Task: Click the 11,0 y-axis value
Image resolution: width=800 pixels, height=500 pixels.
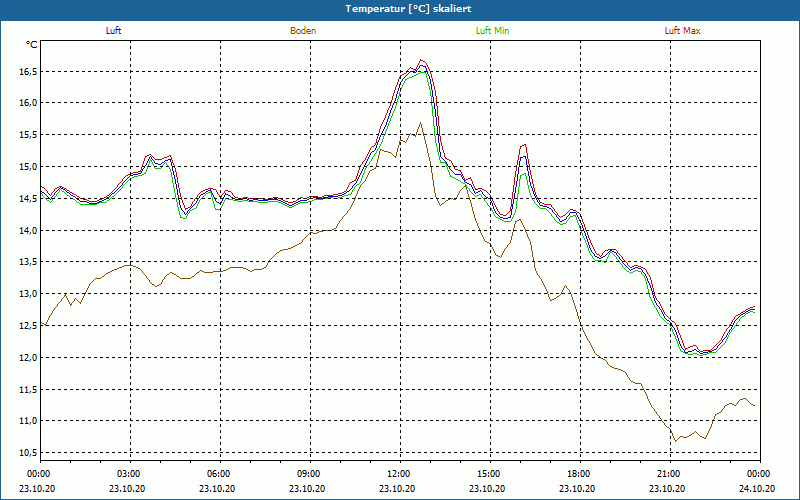Action: coord(29,421)
